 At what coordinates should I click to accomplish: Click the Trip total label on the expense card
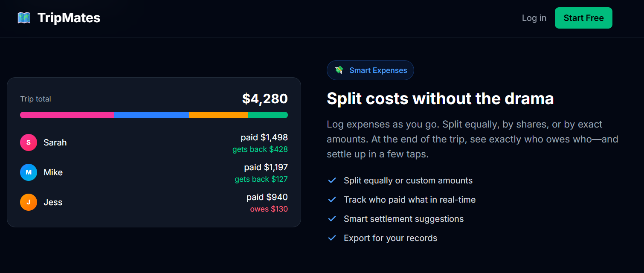point(35,99)
